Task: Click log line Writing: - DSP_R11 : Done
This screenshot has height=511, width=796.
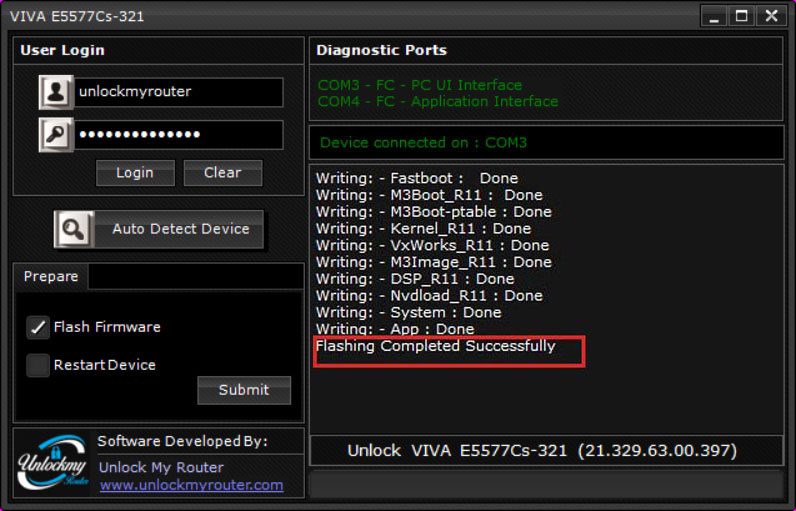Action: click(415, 279)
